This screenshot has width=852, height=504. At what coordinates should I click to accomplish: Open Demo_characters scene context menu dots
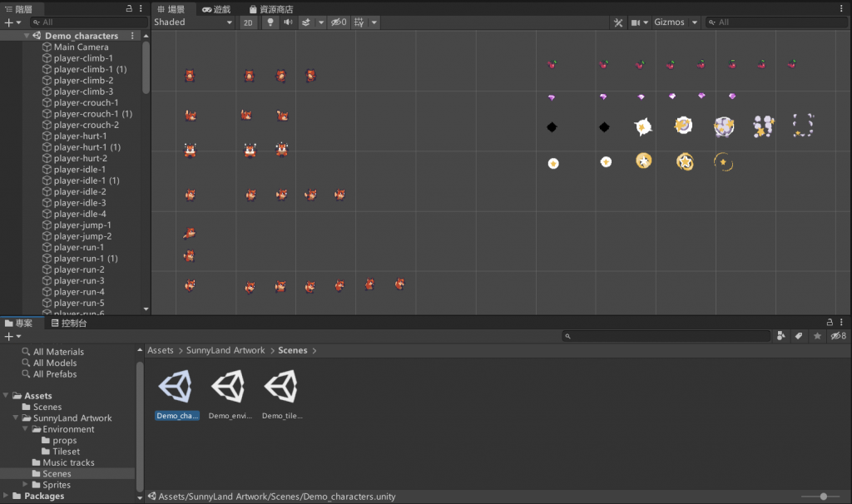[132, 35]
